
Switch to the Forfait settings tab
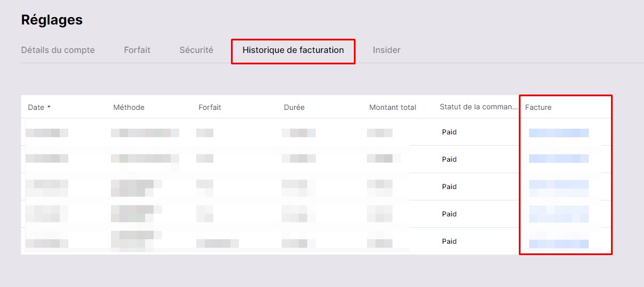click(x=137, y=50)
